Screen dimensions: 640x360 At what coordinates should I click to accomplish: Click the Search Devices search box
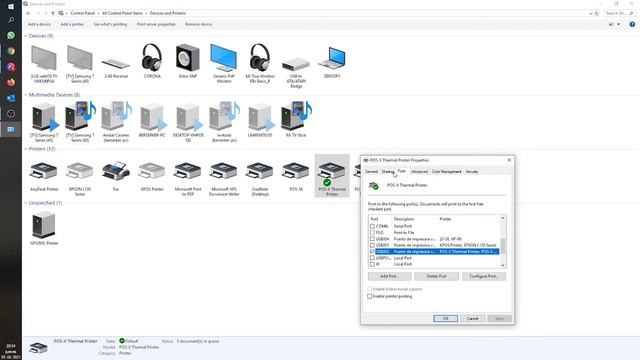[619, 13]
